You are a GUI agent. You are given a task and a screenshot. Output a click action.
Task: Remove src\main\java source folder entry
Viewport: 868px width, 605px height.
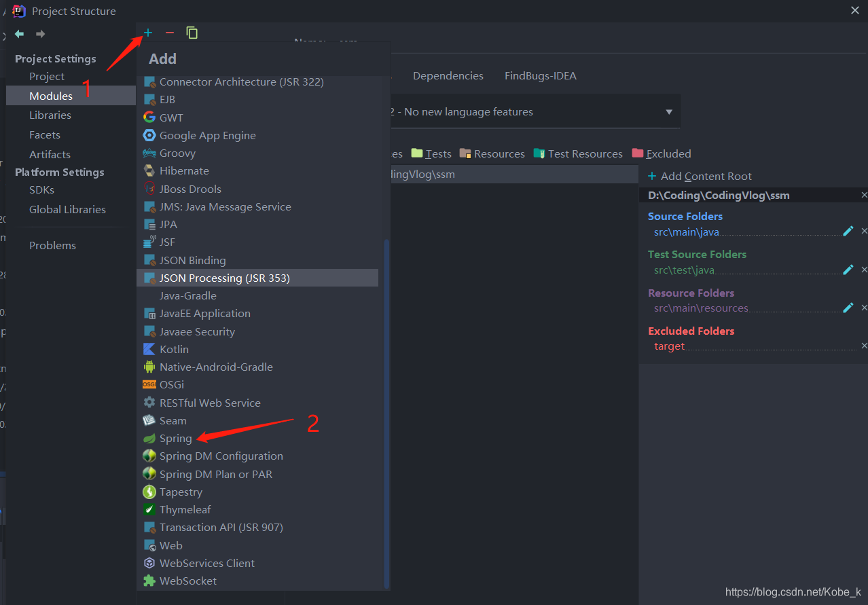tap(864, 232)
